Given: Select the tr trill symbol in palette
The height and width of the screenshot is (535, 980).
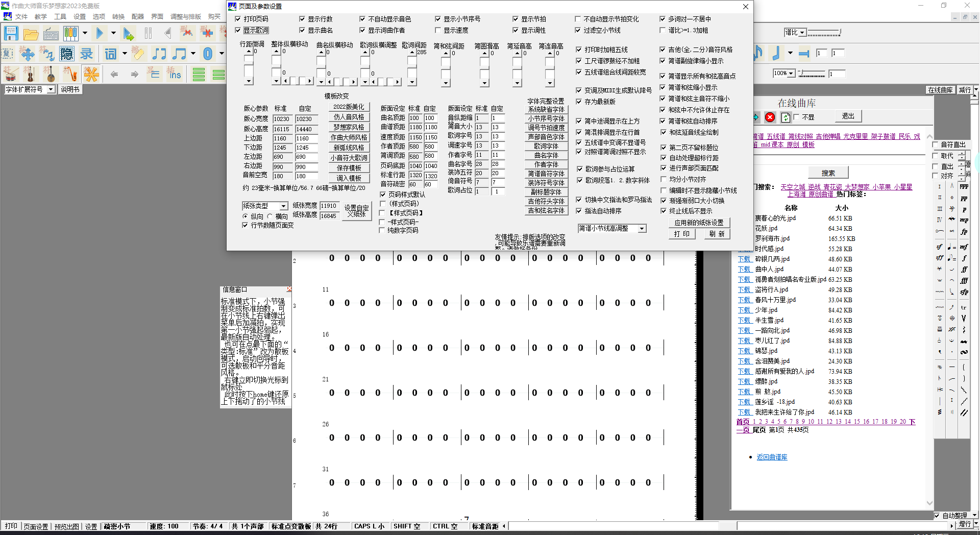Looking at the screenshot, I should pyautogui.click(x=964, y=307).
